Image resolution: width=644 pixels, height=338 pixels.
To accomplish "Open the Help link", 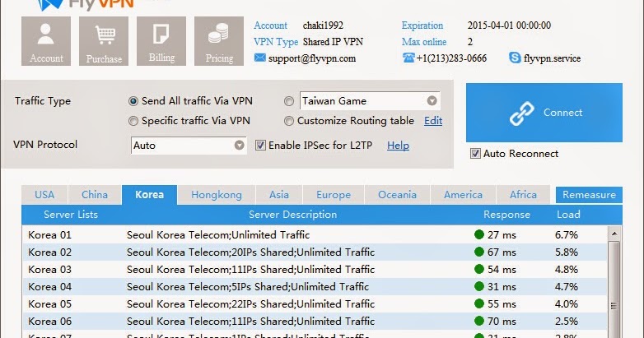I will point(398,146).
